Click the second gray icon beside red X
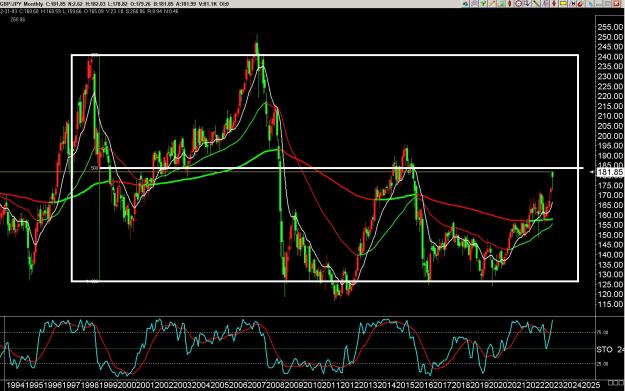Image resolution: width=625 pixels, height=391 pixels. pos(607,4)
